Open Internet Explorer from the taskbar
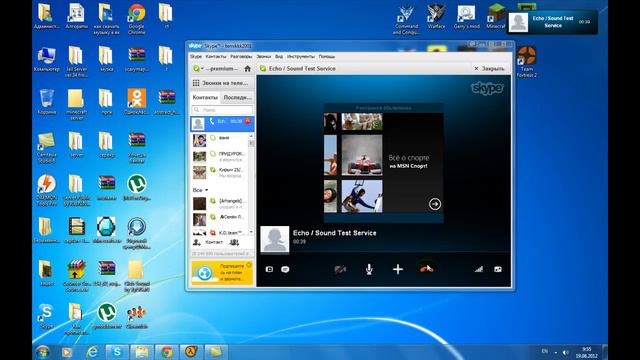The width and height of the screenshot is (640, 360). (x=93, y=351)
